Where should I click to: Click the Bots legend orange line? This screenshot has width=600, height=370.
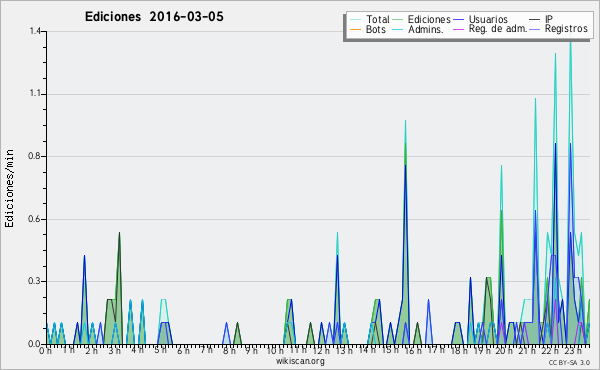pyautogui.click(x=355, y=29)
